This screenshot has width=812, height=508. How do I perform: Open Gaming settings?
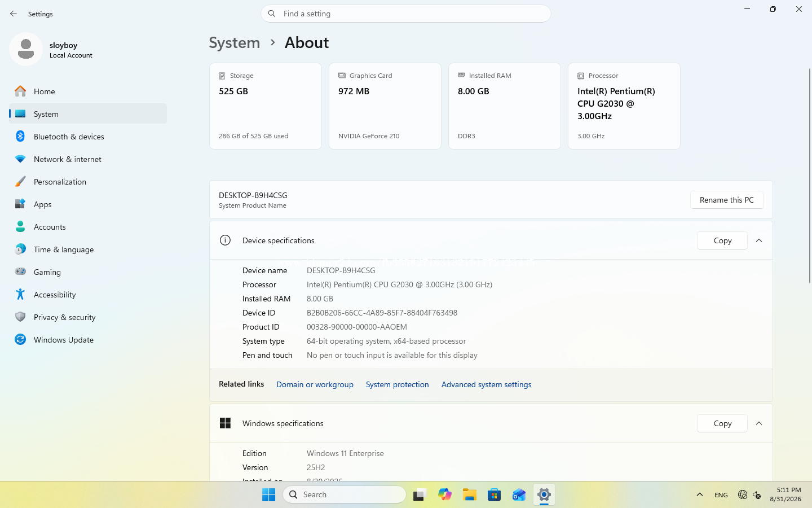click(88, 272)
